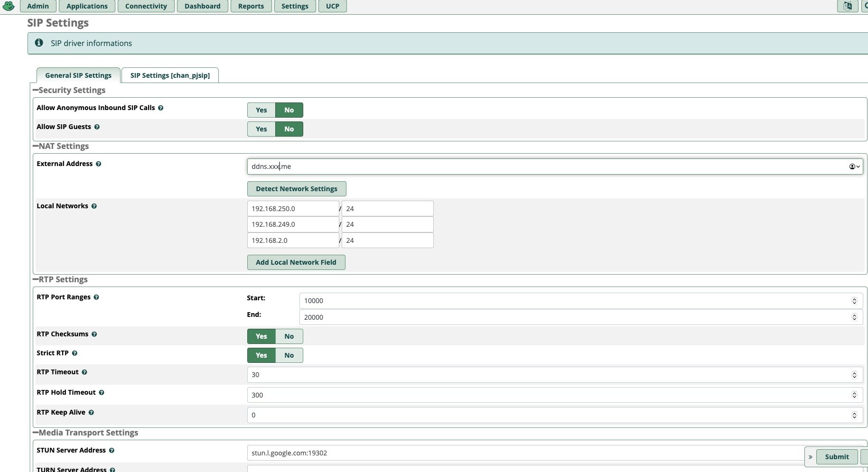Adjust RTP Timeout with stepper arrows
Screen dimensions: 868x472
tap(854, 375)
